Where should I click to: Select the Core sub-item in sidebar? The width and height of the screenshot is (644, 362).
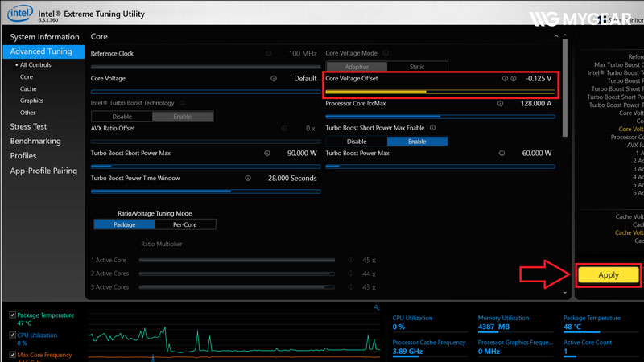[x=27, y=76]
